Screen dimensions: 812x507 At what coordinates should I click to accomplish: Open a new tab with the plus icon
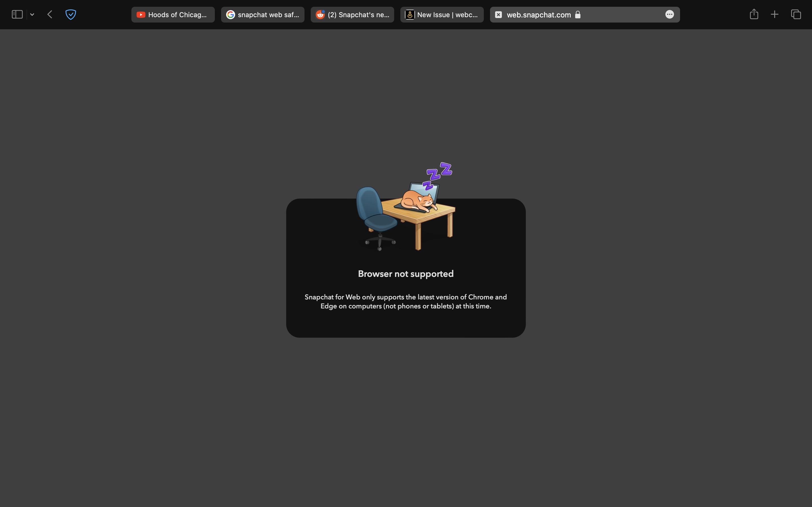coord(775,14)
